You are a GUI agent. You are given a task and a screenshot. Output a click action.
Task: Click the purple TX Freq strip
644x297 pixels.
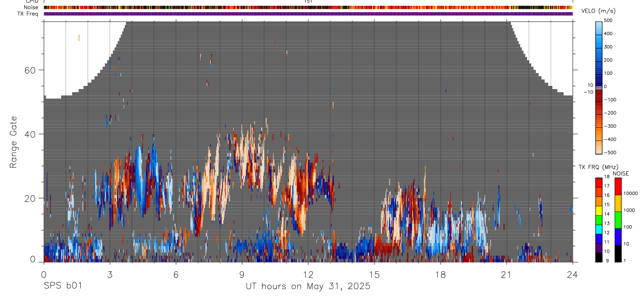coord(308,14)
